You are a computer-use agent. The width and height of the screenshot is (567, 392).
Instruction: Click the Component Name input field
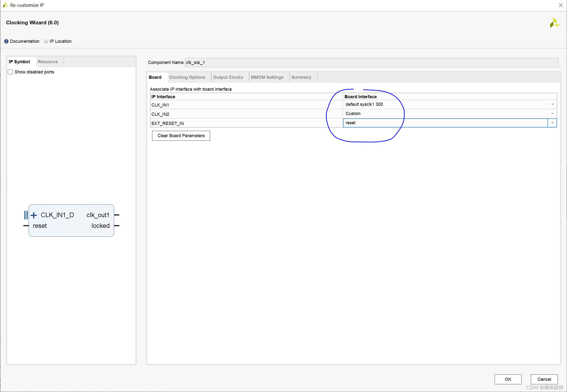point(371,62)
